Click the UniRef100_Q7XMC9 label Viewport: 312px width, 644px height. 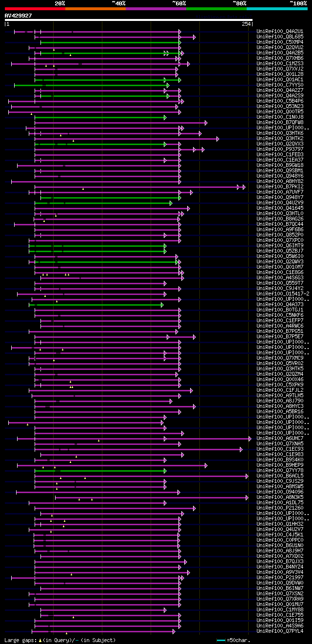coord(280,358)
